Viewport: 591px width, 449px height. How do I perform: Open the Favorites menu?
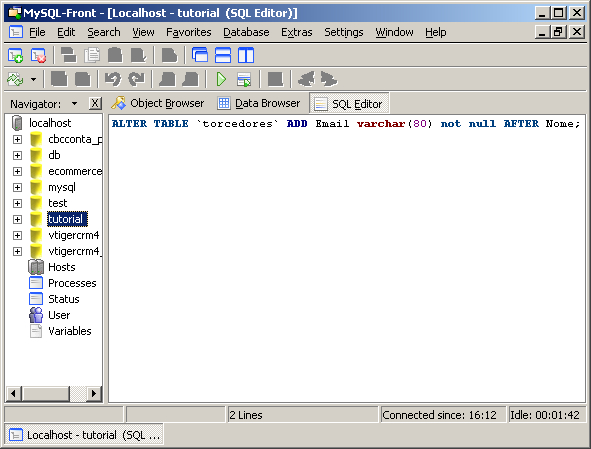pyautogui.click(x=188, y=32)
